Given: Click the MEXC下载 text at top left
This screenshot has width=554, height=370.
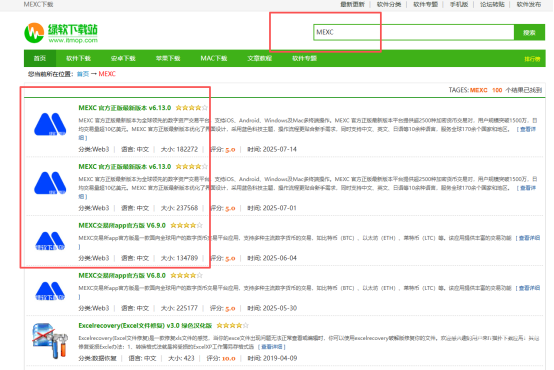Looking at the screenshot, I should pos(38,4).
